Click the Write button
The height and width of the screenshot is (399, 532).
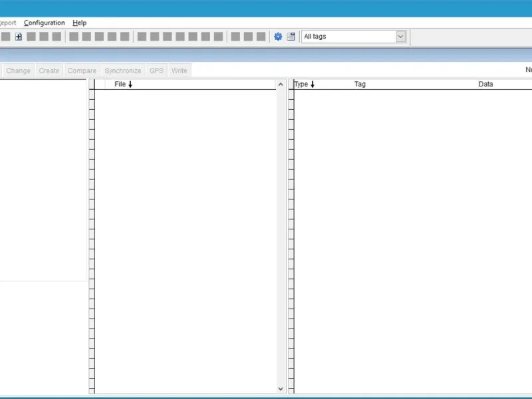[x=179, y=70]
